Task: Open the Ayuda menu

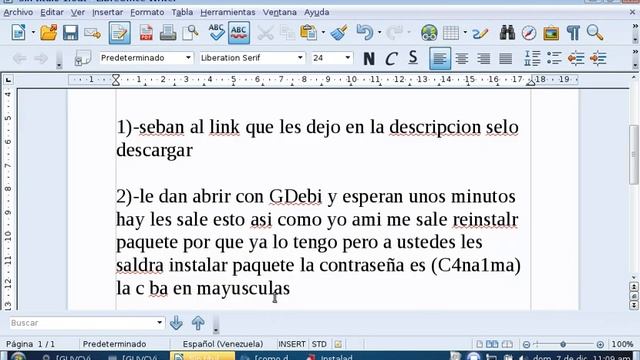Action: 316,12
